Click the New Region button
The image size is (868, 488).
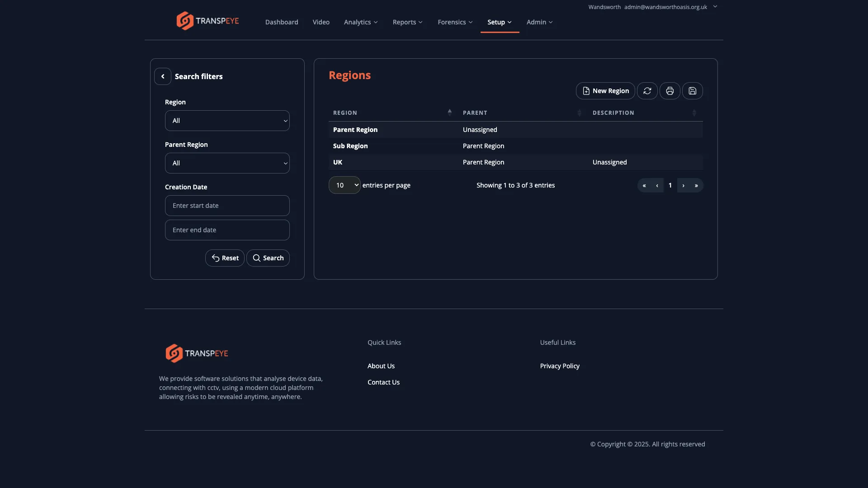(x=605, y=91)
